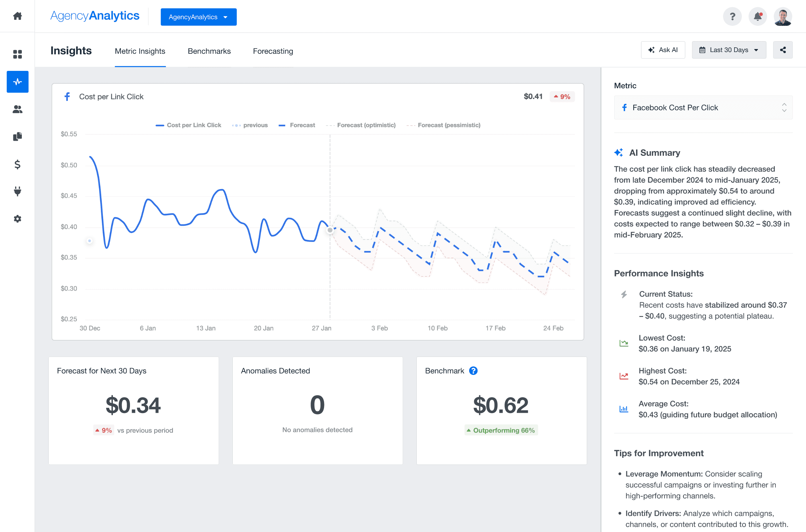Click the share icon button
Screen dimensions: 806x532
click(x=782, y=50)
